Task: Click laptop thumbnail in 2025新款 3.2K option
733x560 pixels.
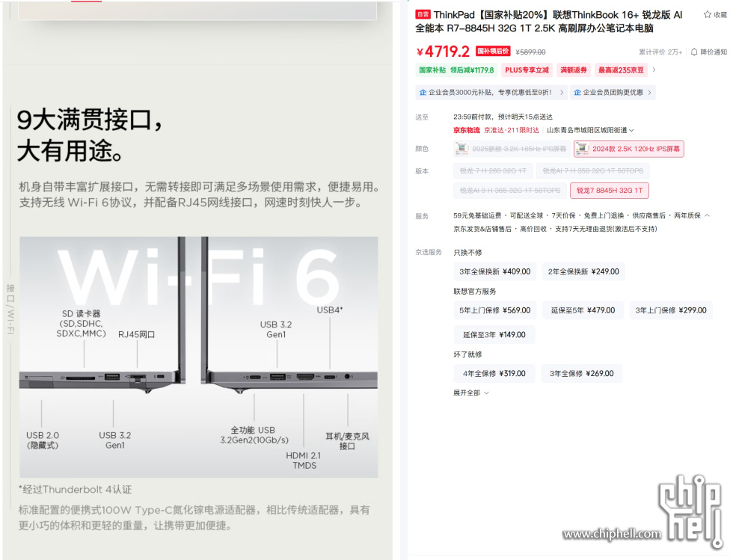Action: (x=462, y=149)
